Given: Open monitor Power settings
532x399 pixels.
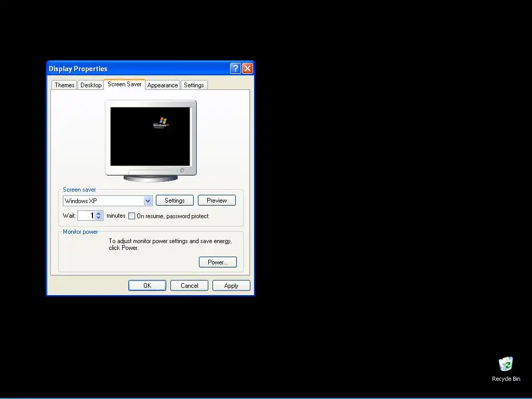Looking at the screenshot, I should coord(218,262).
